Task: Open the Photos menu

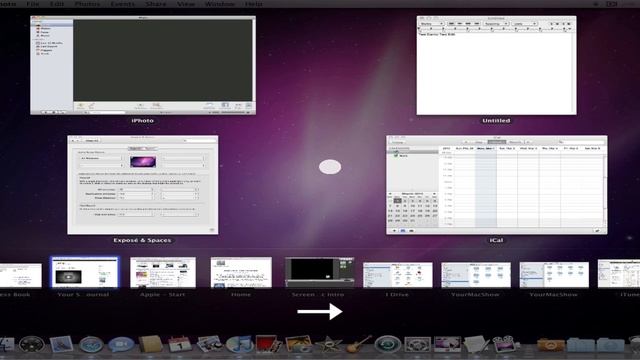Action: coord(87,4)
